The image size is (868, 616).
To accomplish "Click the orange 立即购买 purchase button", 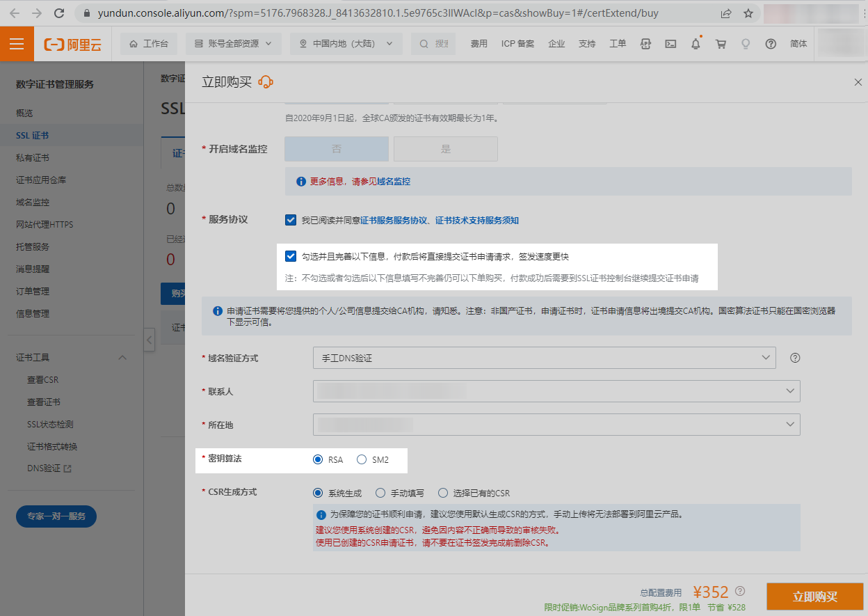I will (x=814, y=597).
